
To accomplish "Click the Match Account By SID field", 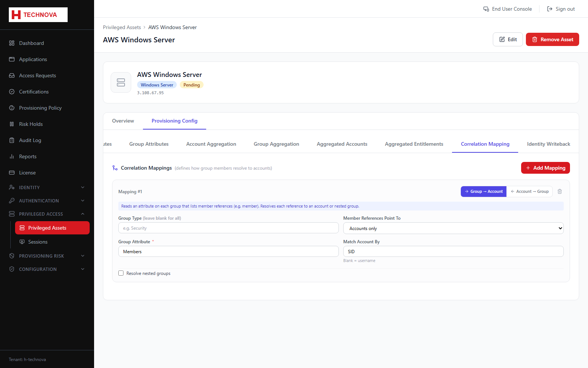I will click(x=453, y=251).
